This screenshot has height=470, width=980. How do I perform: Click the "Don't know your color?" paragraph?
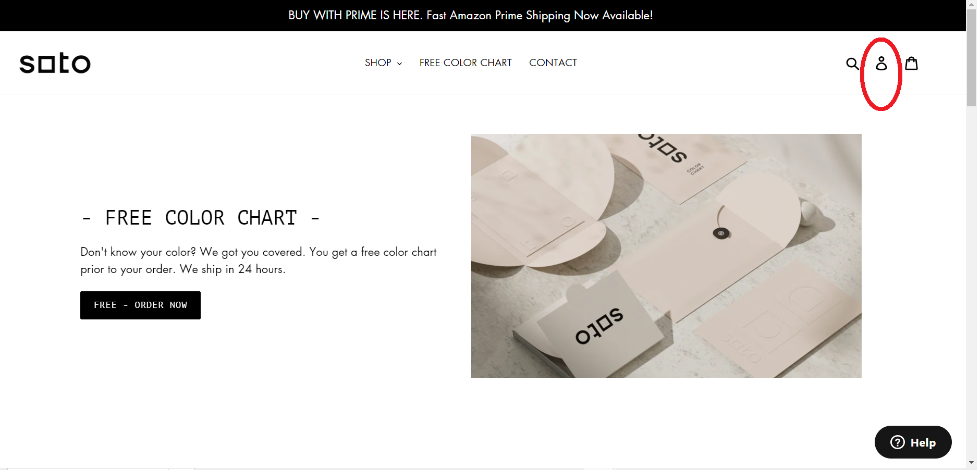tap(258, 261)
